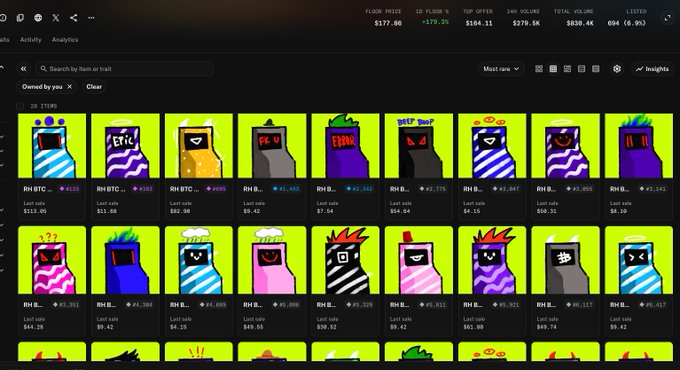Image resolution: width=680 pixels, height=370 pixels.
Task: Click the listed count 694 (6.9%)
Action: pyautogui.click(x=627, y=23)
